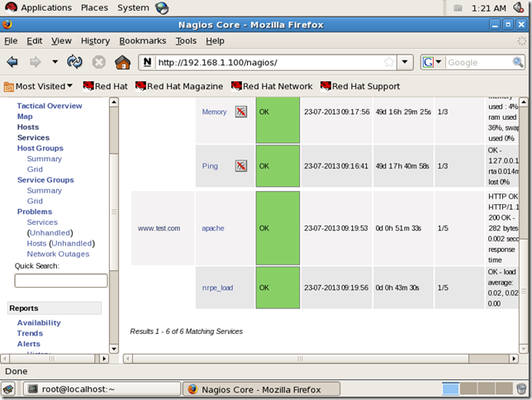Click the search magnifier icon
Screen dimensions: 532x400
tap(518, 62)
